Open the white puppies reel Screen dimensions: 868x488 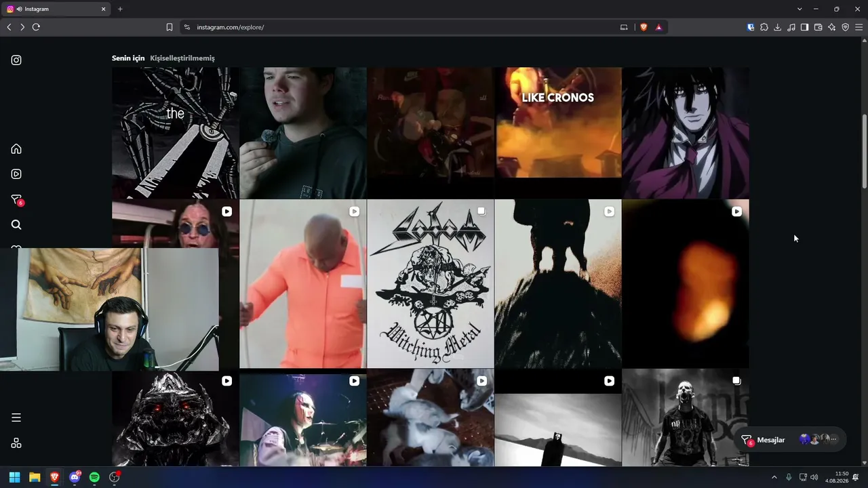[431, 418]
